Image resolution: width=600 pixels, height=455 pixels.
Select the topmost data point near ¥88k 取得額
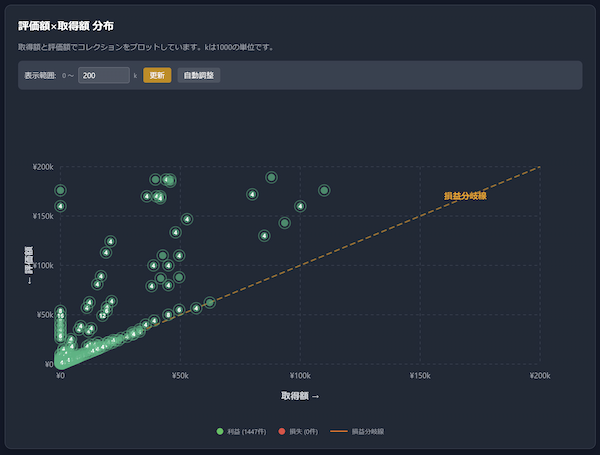[x=271, y=177]
